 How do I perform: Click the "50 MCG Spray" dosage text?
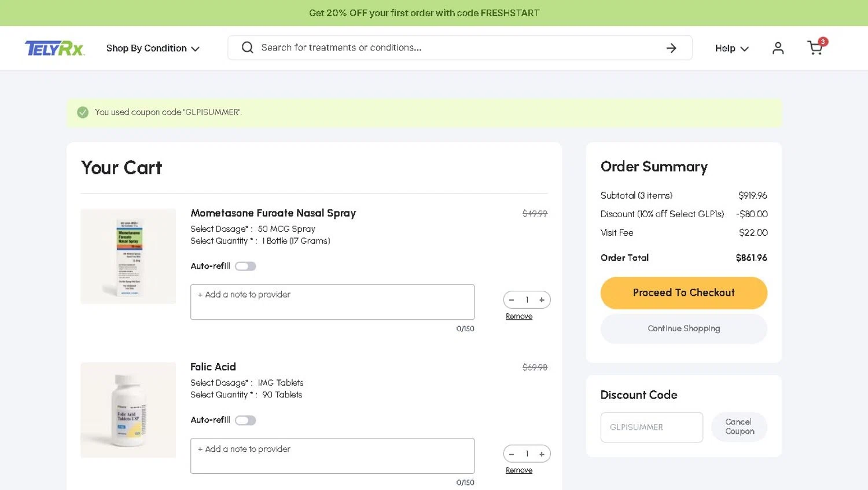(x=286, y=229)
